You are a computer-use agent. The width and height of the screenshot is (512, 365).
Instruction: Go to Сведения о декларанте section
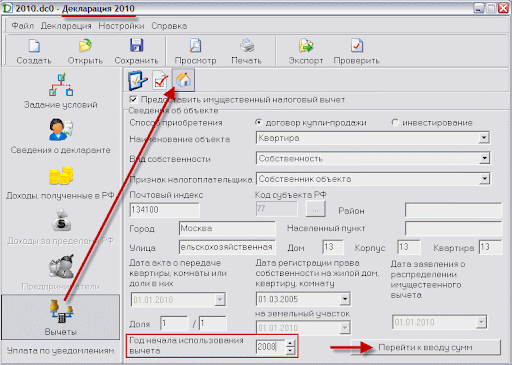click(x=61, y=136)
